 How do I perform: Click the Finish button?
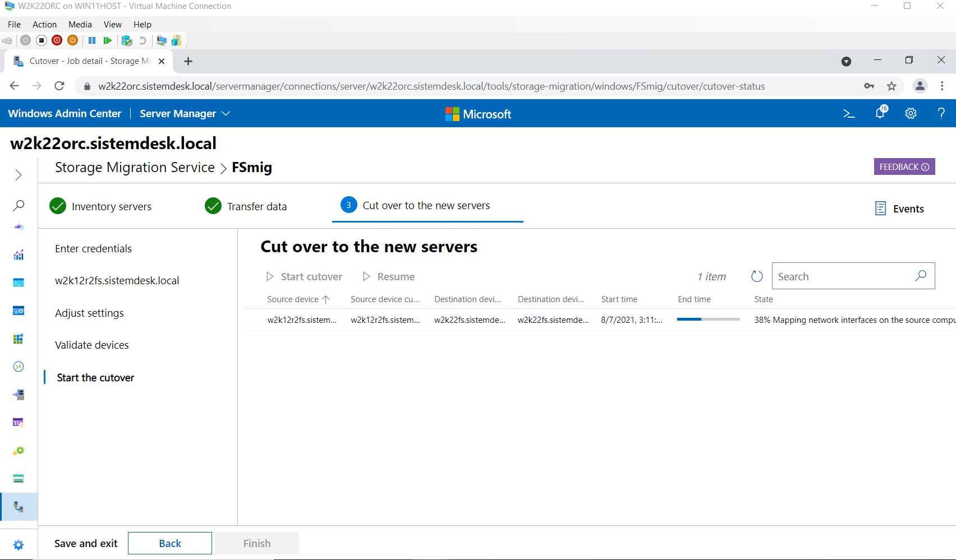tap(257, 543)
